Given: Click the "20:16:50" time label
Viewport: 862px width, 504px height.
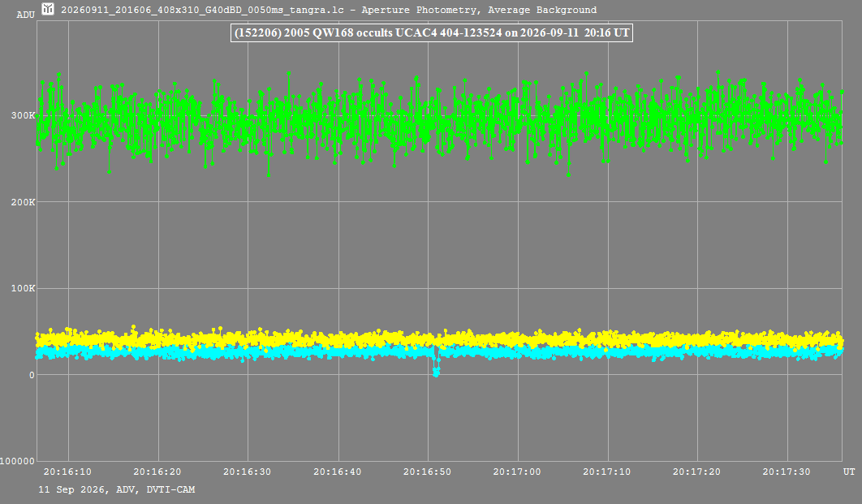Looking at the screenshot, I should point(427,472).
